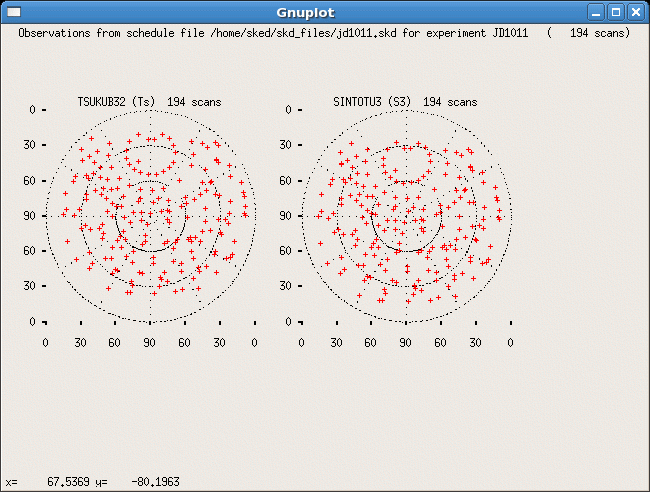Viewport: 650px width, 492px height.
Task: Click "194 scans" beside the TSUKUB32 title
Action: [194, 102]
